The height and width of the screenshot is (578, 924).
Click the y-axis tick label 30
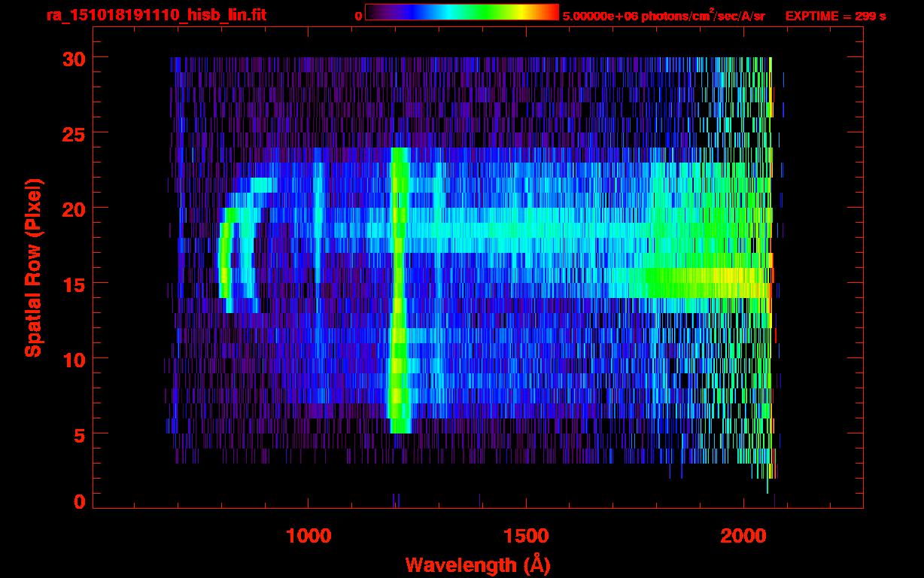coord(74,58)
